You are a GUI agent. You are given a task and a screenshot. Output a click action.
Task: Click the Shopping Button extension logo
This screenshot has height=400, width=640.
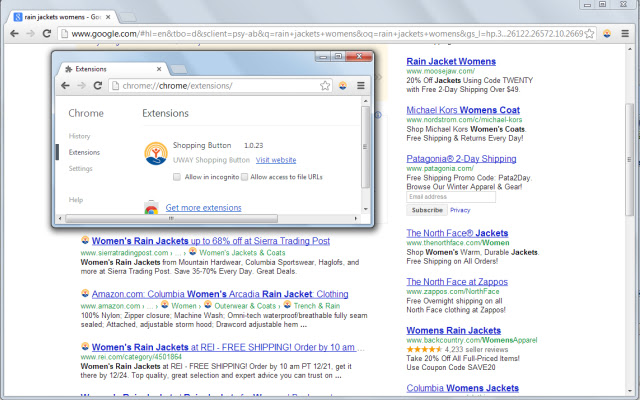156,153
